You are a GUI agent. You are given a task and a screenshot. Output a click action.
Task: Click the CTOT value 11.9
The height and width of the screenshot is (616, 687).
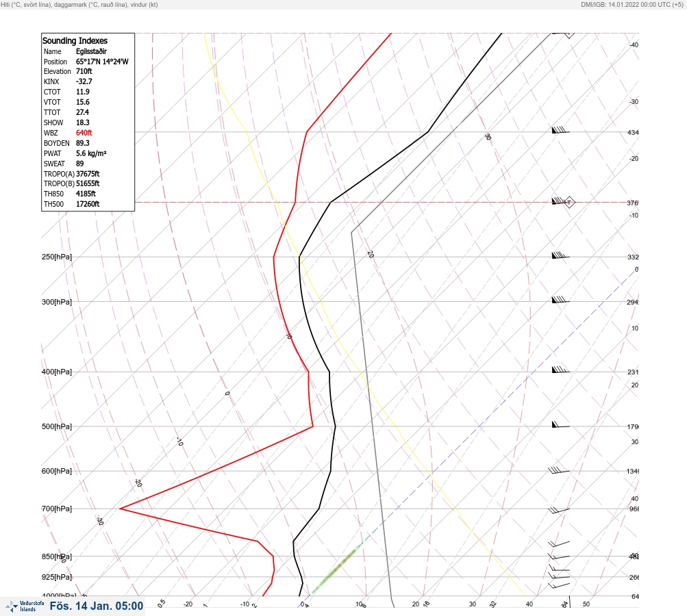83,92
